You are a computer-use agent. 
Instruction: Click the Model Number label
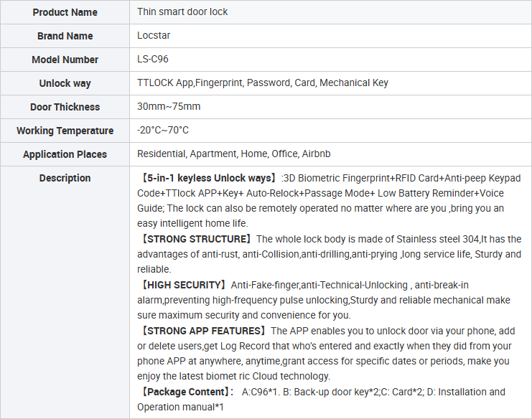(x=65, y=60)
